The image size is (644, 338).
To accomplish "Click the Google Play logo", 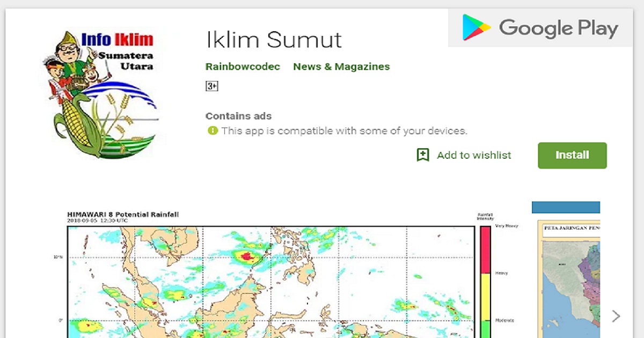I will [540, 28].
